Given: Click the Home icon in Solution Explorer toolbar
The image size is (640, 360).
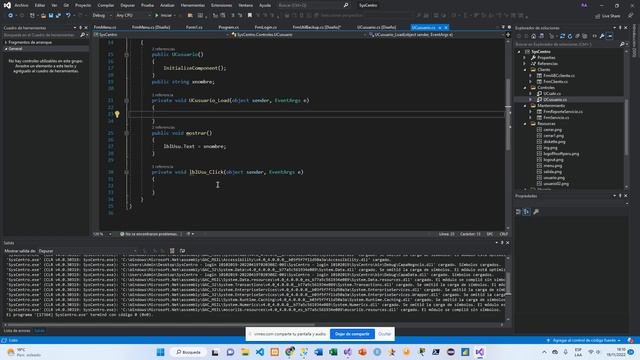Looking at the screenshot, I should coord(533,36).
